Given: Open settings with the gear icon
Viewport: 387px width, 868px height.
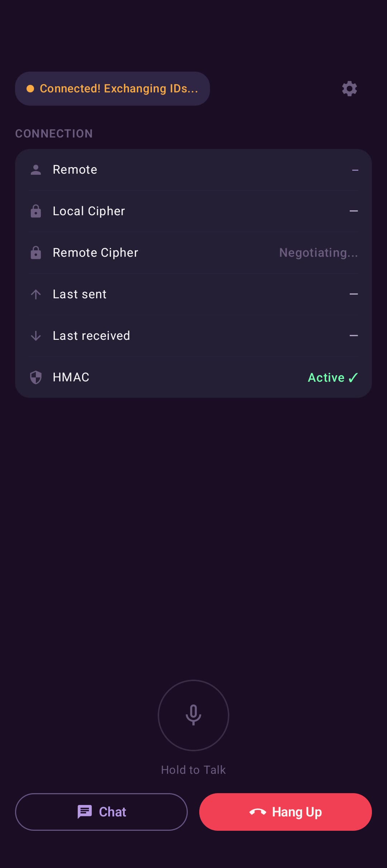Looking at the screenshot, I should click(349, 88).
